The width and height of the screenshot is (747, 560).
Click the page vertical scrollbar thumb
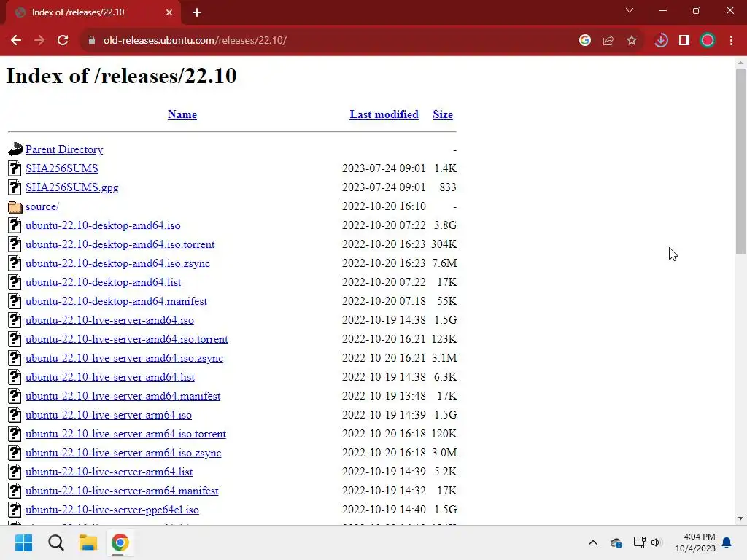(x=740, y=161)
